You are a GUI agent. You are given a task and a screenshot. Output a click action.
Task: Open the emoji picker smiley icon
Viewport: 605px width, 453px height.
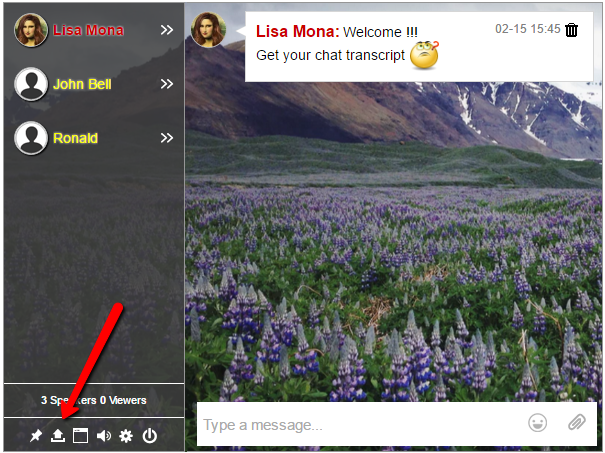pyautogui.click(x=537, y=423)
